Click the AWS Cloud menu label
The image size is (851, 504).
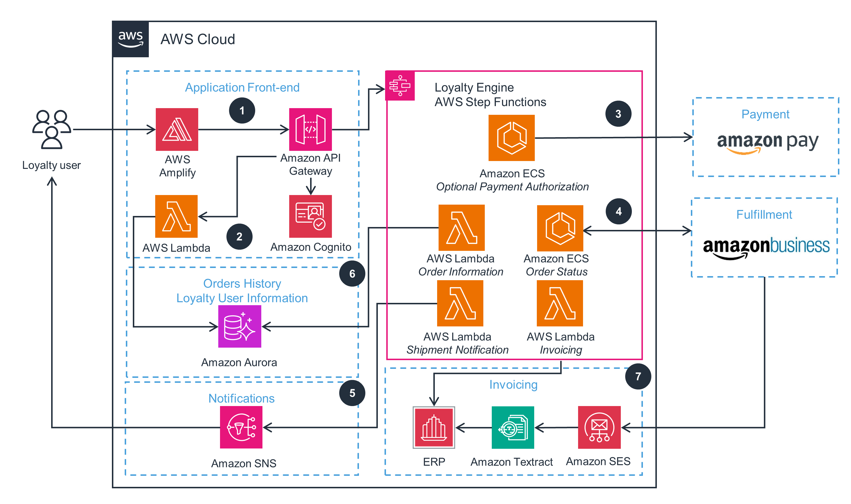(180, 33)
